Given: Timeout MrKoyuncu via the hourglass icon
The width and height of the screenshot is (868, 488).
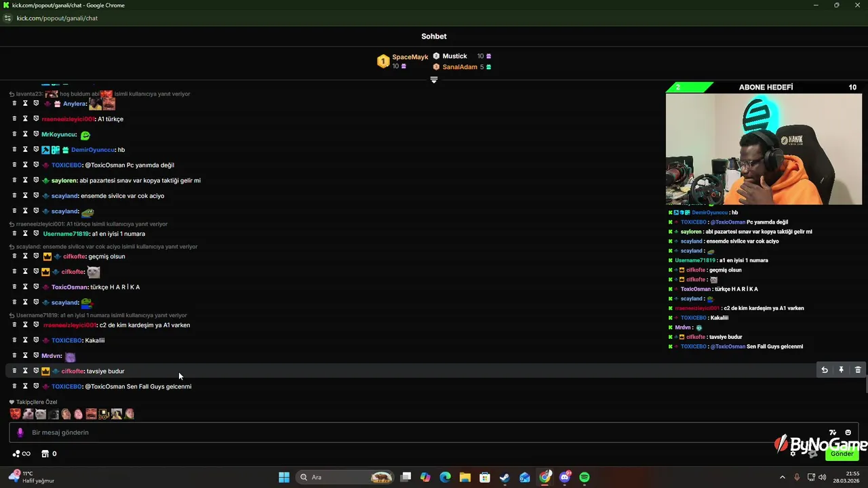Looking at the screenshot, I should click(x=25, y=134).
